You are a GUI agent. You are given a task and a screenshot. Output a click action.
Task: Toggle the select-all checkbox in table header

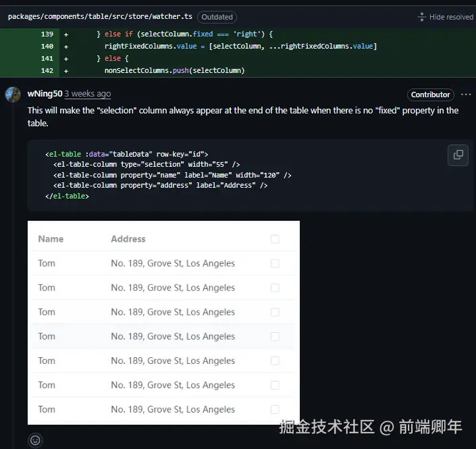[x=275, y=239]
